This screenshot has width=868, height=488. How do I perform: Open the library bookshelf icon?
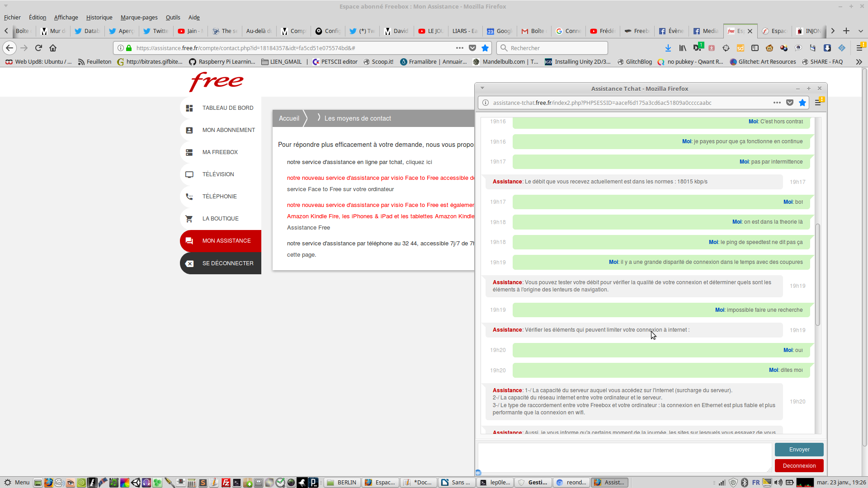pyautogui.click(x=683, y=48)
